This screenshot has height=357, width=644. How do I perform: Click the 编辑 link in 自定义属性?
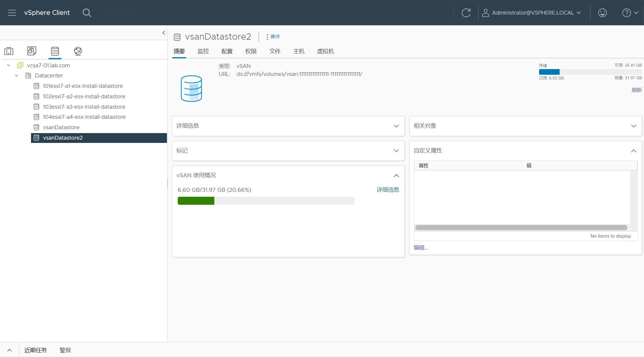tap(420, 247)
